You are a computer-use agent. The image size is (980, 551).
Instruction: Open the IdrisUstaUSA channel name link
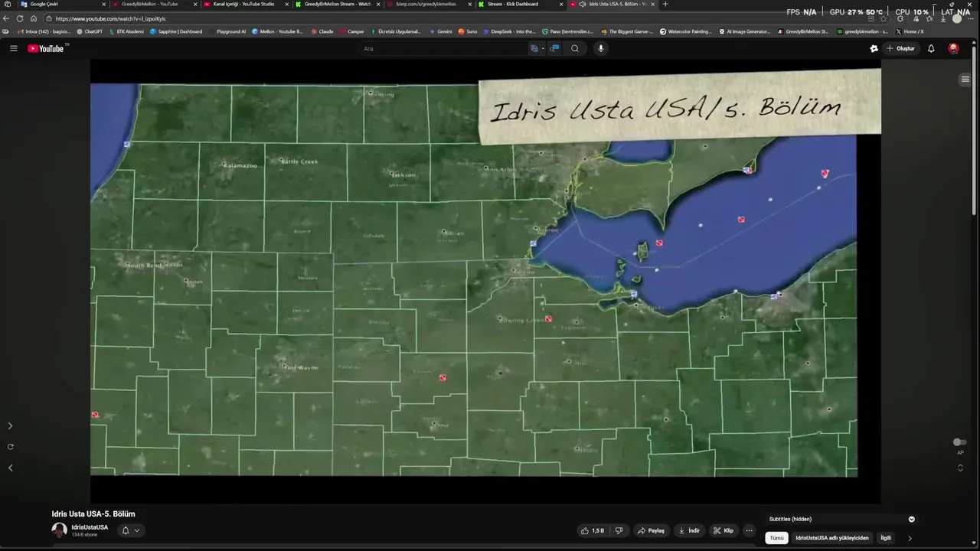point(90,527)
